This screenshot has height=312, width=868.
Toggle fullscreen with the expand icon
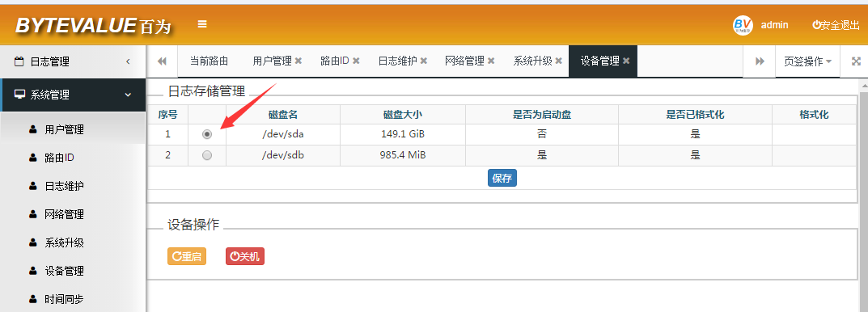(x=856, y=61)
